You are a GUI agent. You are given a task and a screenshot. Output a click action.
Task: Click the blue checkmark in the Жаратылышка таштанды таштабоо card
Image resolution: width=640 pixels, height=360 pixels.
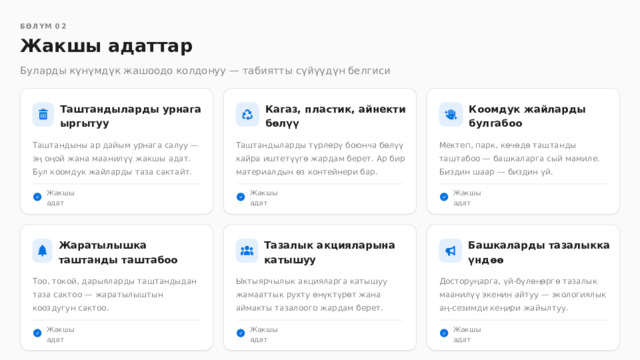[x=37, y=333]
